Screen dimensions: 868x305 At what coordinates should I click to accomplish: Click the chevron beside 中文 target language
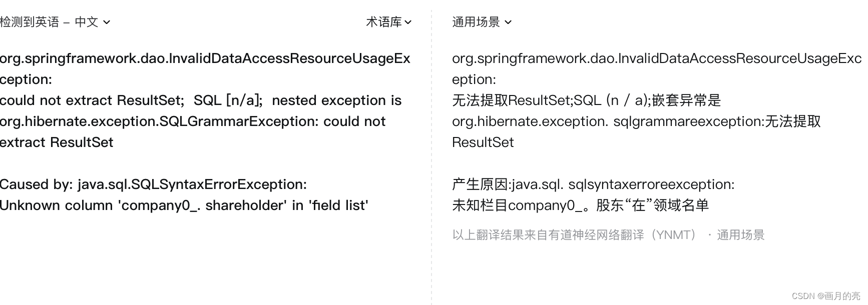pyautogui.click(x=106, y=22)
